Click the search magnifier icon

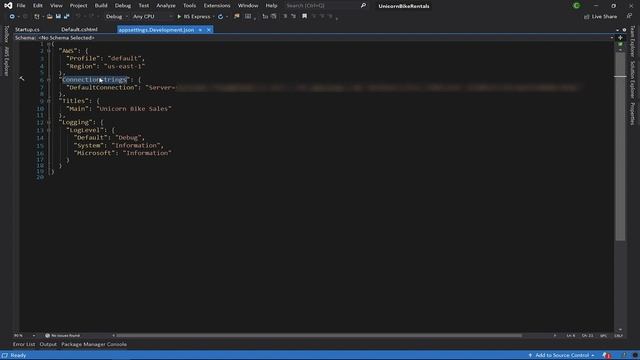point(363,6)
